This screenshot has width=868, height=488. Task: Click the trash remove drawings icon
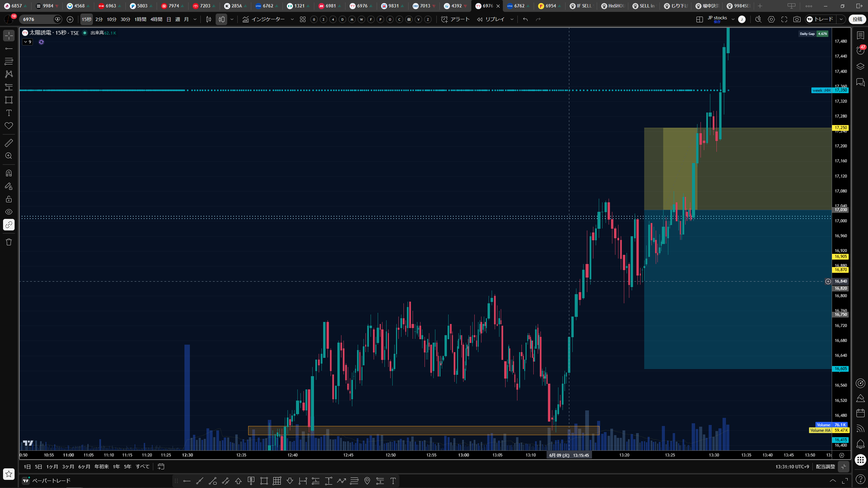9,242
